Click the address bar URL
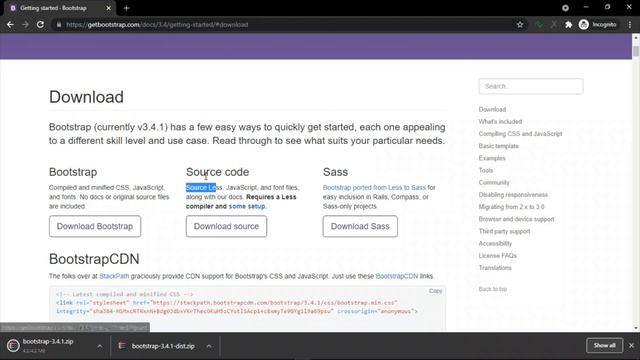 coord(157,24)
